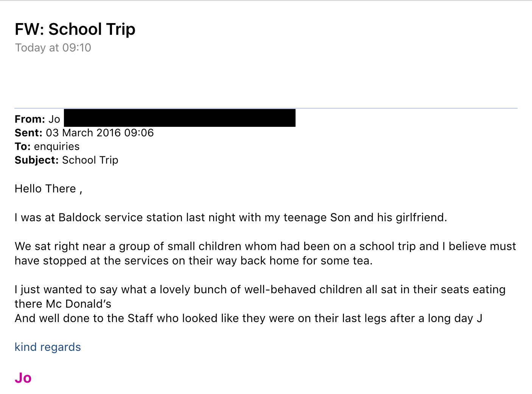The image size is (532, 394).
Task: Click the sent date "03 March 2016 09:06"
Action: pyautogui.click(x=100, y=133)
